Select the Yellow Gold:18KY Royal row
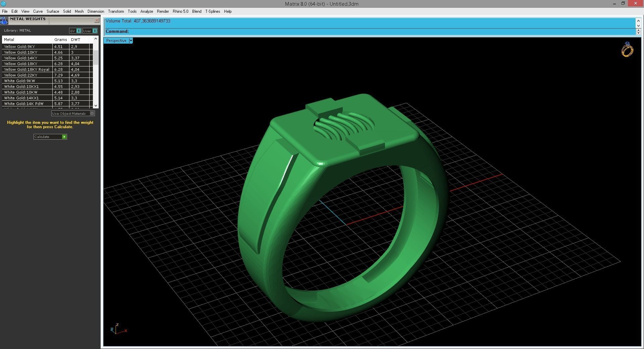 click(47, 69)
